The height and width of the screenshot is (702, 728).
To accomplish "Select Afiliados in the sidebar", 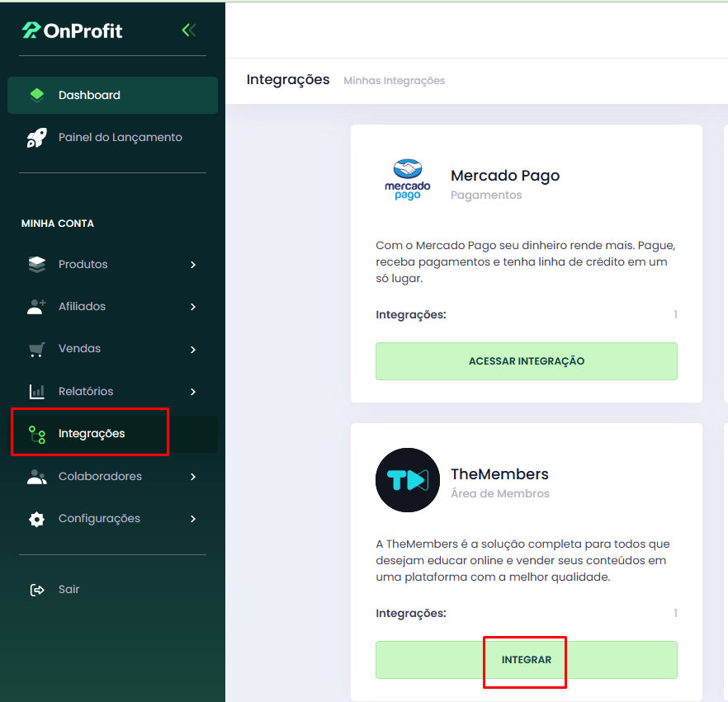I will [112, 306].
